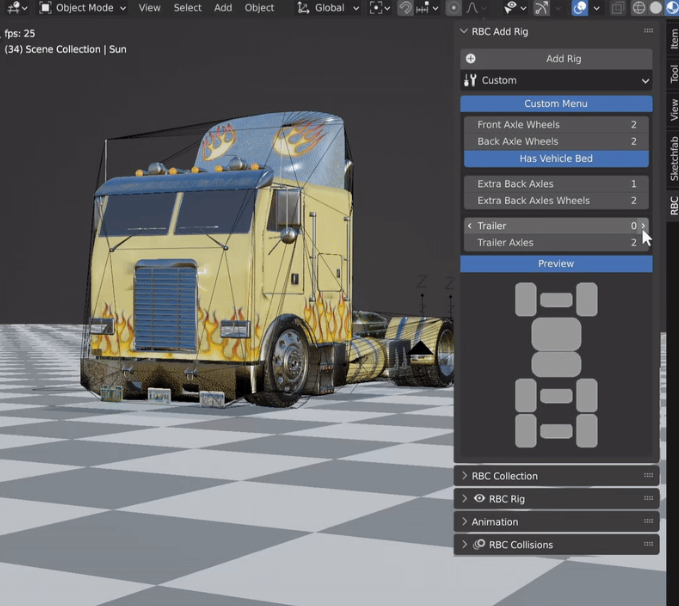Click the Animation panel grip handle

pyautogui.click(x=648, y=521)
